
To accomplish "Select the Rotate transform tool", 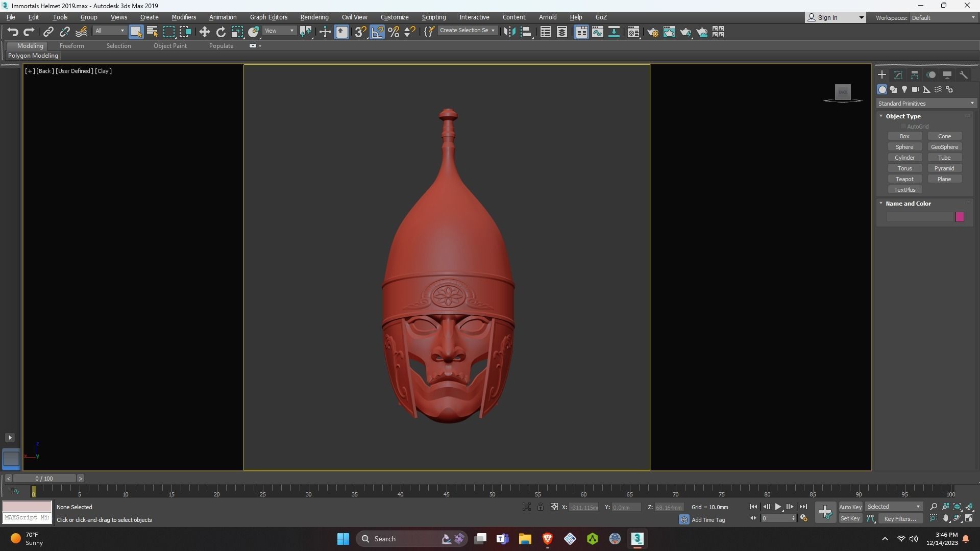I will point(220,32).
